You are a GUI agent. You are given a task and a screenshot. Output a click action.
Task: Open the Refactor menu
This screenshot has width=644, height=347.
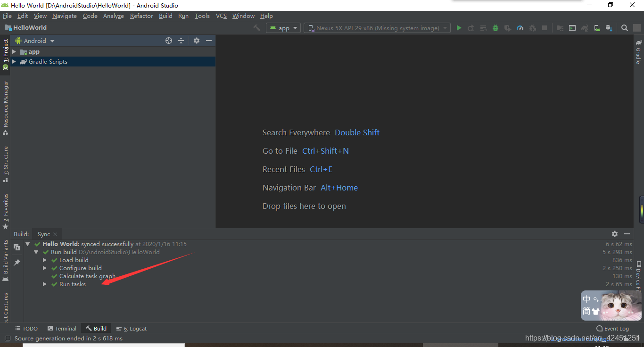coord(141,16)
